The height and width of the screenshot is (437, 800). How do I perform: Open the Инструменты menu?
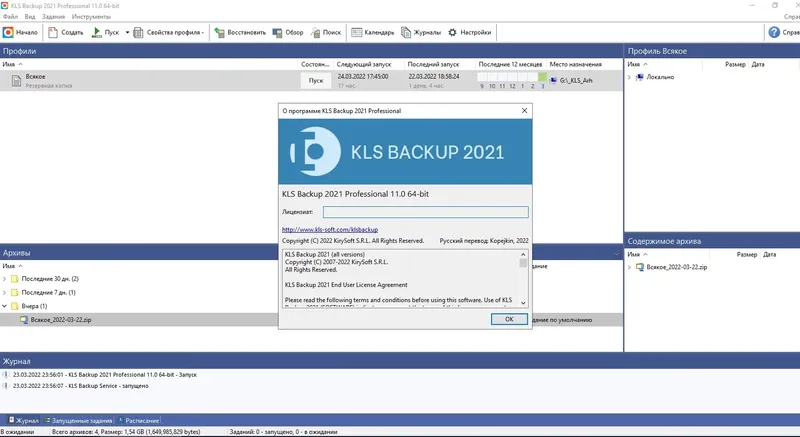click(91, 17)
